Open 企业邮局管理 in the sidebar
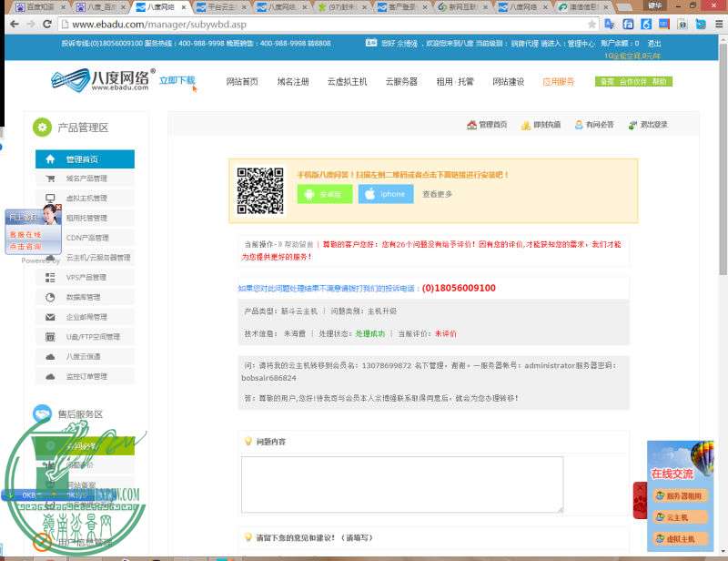This screenshot has width=728, height=561. 85,317
